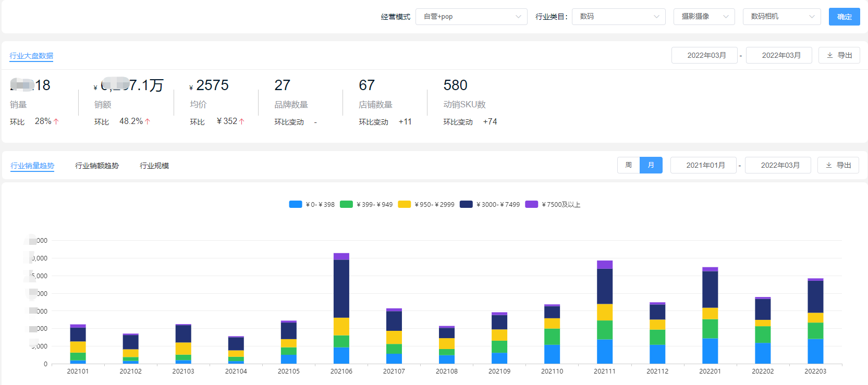Image resolution: width=868 pixels, height=385 pixels.
Task: Click the 202106 stacked bar in chart
Action: (341, 308)
